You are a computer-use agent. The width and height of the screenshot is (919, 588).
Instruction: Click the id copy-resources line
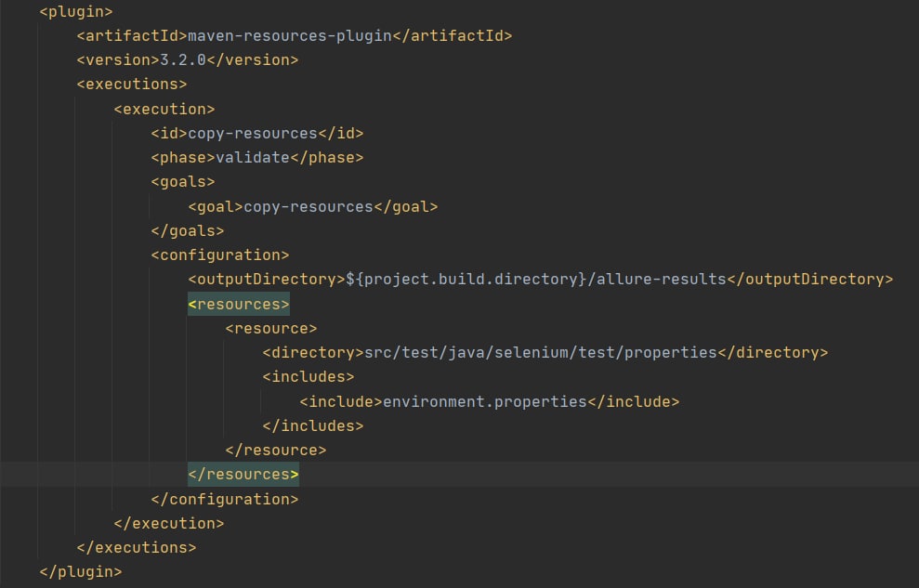(257, 134)
